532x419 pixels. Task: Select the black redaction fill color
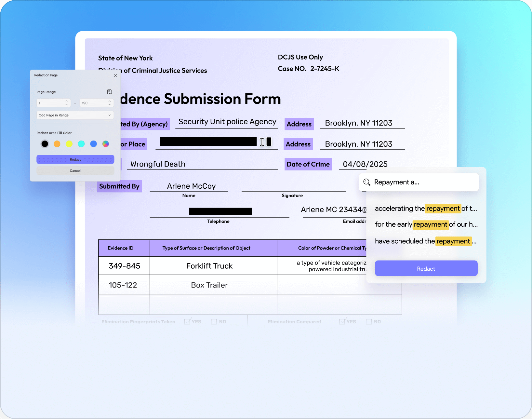click(x=45, y=144)
